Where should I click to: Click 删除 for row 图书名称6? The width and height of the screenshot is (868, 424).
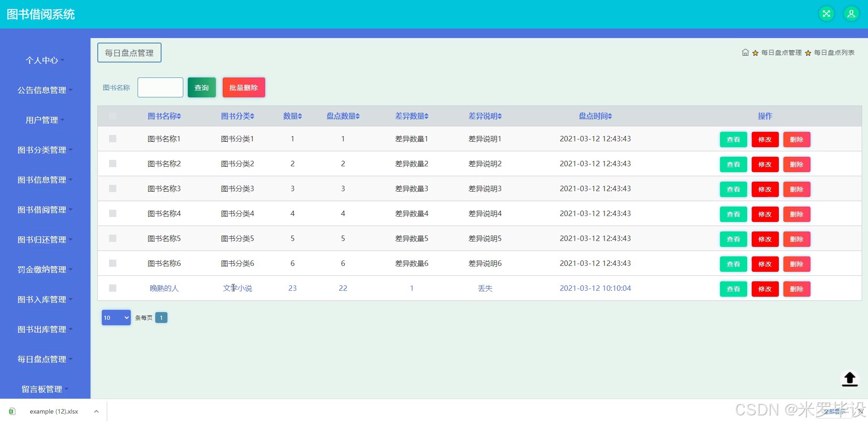coord(796,264)
